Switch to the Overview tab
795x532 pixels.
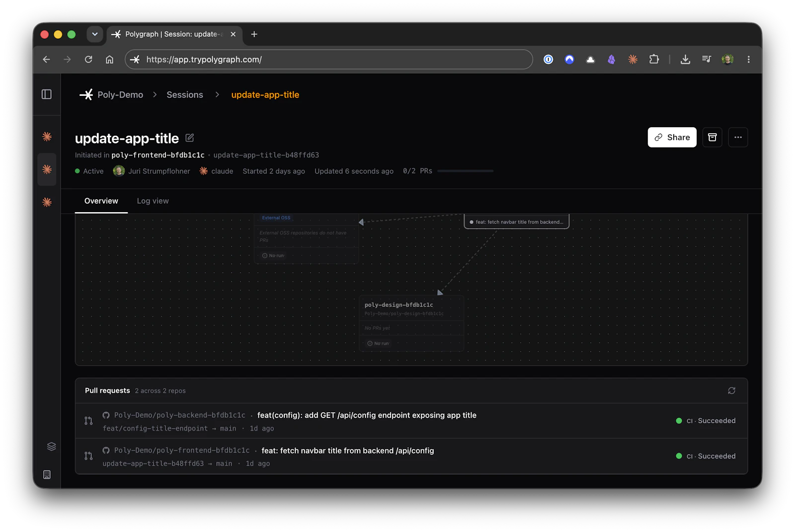[101, 201]
